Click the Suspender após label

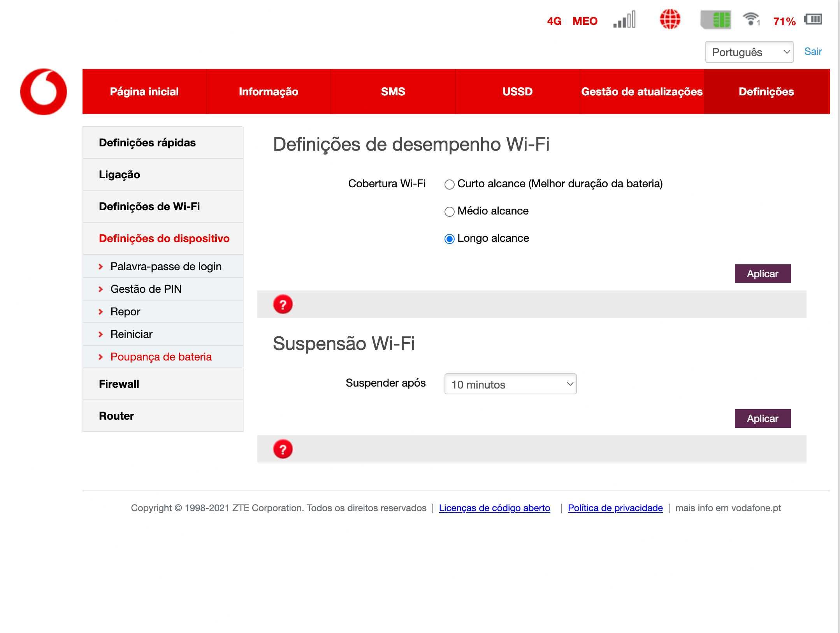coord(386,383)
